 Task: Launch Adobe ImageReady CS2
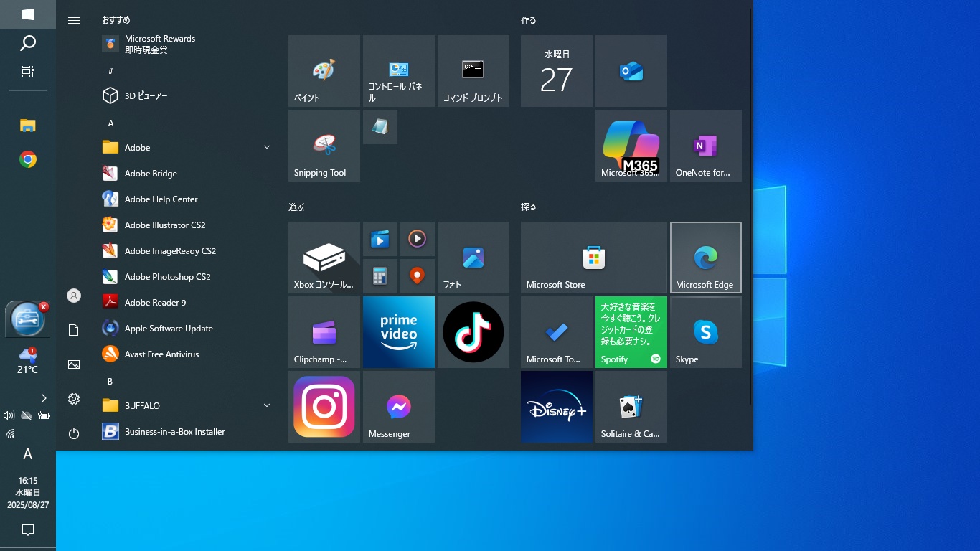(187, 250)
